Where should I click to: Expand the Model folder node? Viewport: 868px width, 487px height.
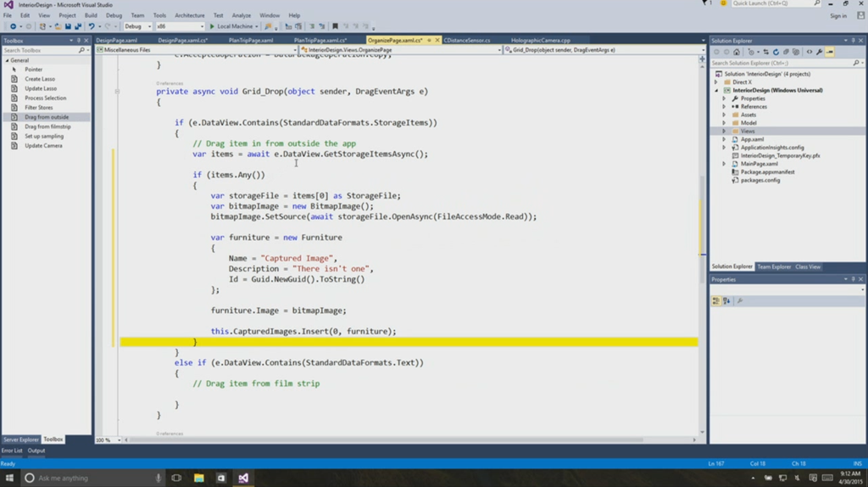point(724,123)
